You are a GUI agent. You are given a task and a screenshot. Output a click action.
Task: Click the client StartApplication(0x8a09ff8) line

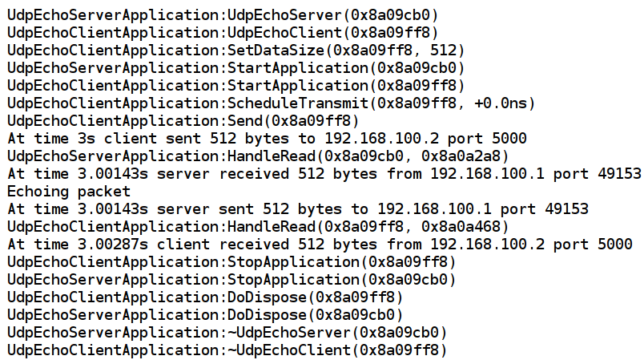[236, 85]
